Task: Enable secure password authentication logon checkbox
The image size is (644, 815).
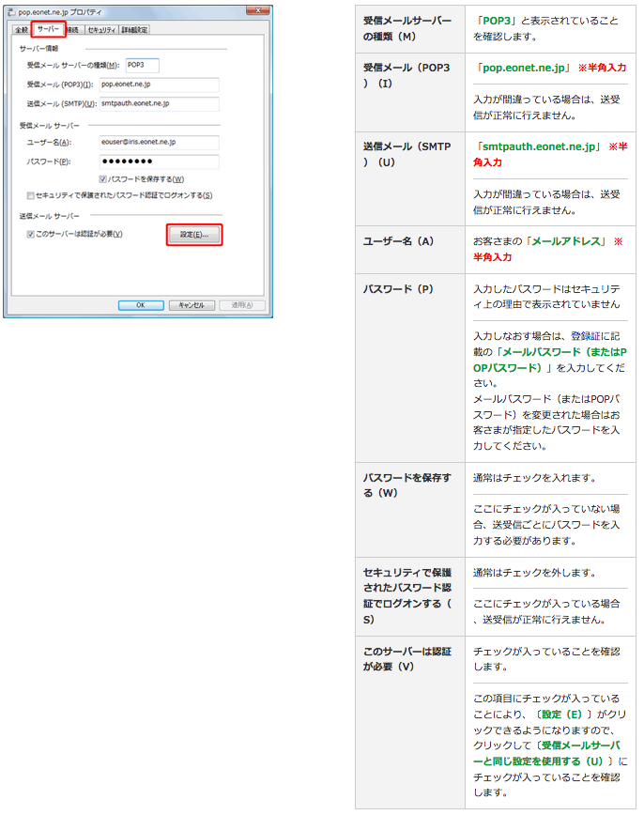Action: pyautogui.click(x=31, y=195)
